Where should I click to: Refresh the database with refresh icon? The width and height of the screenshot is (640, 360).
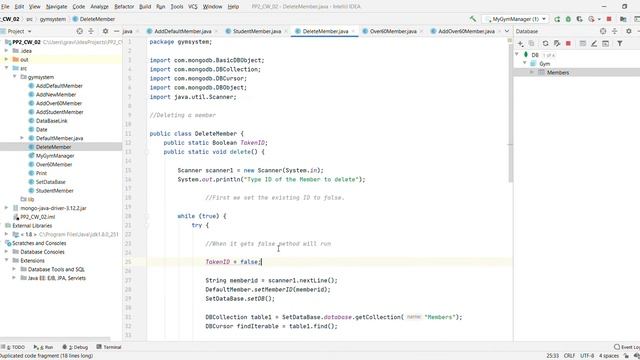coord(545,43)
